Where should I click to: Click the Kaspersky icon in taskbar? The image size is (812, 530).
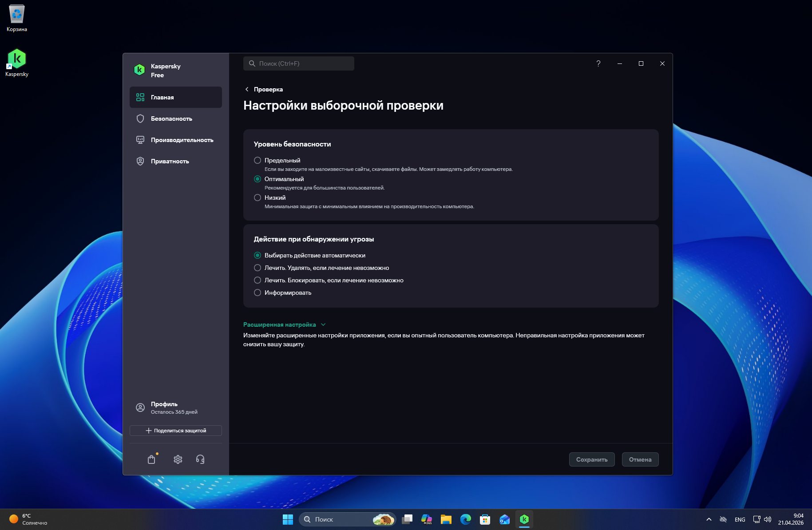click(x=524, y=519)
